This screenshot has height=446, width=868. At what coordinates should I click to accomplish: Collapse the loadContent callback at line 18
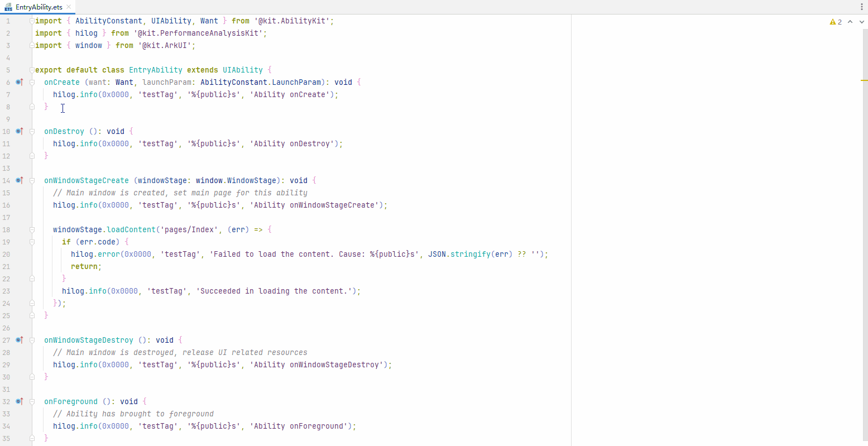tap(32, 229)
